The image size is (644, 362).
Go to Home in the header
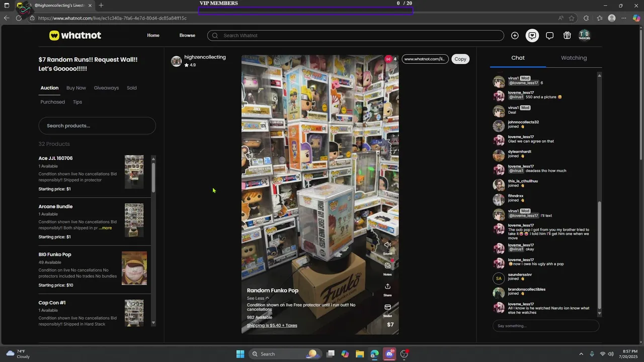[x=153, y=35]
